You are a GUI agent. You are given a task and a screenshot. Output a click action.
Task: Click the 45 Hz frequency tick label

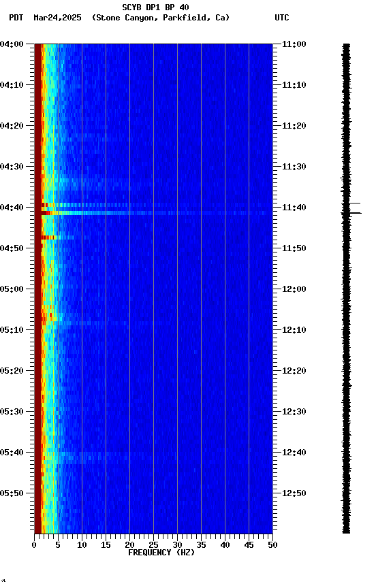(x=249, y=545)
